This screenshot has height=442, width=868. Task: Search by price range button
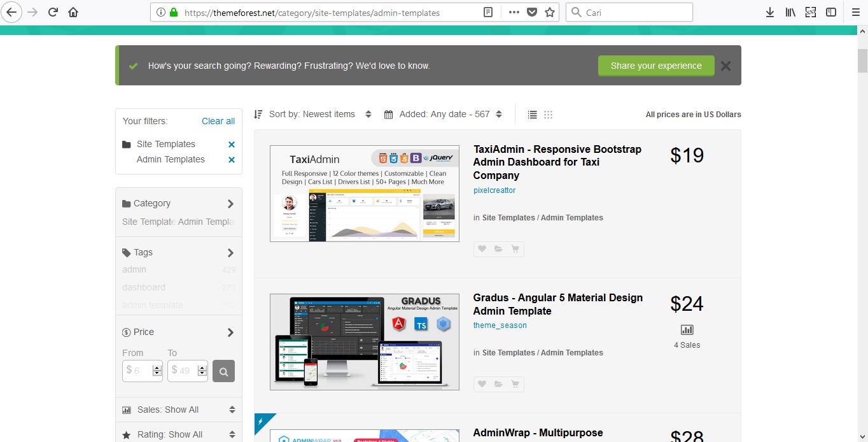tap(223, 371)
